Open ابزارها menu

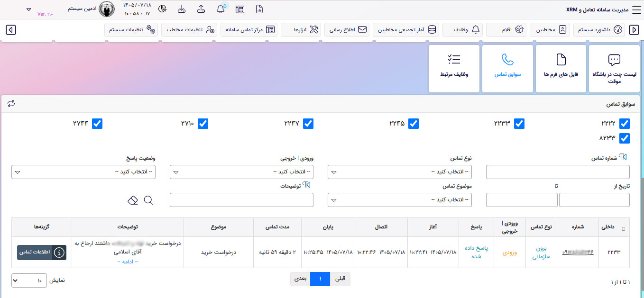tap(301, 30)
